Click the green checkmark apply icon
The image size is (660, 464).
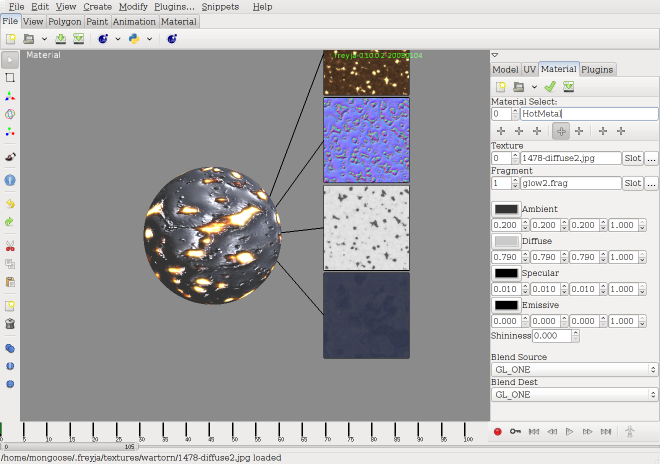click(x=550, y=87)
